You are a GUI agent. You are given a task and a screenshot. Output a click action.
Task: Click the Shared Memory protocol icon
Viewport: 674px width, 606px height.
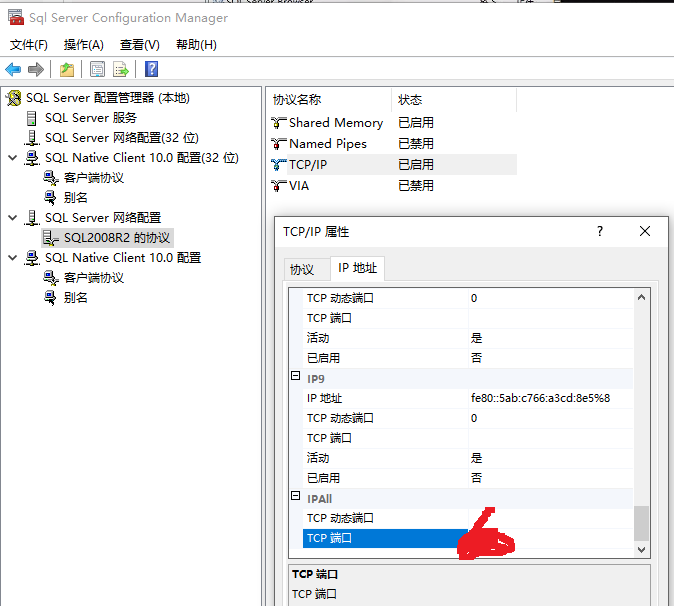pyautogui.click(x=279, y=123)
